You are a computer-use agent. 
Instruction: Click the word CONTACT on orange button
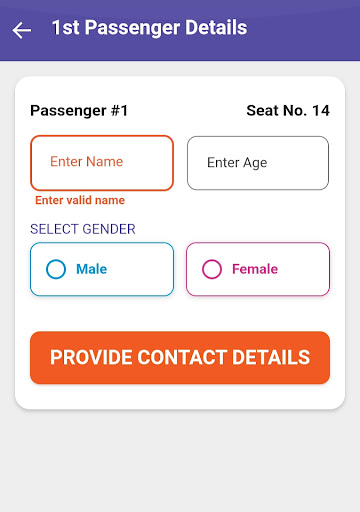click(182, 357)
